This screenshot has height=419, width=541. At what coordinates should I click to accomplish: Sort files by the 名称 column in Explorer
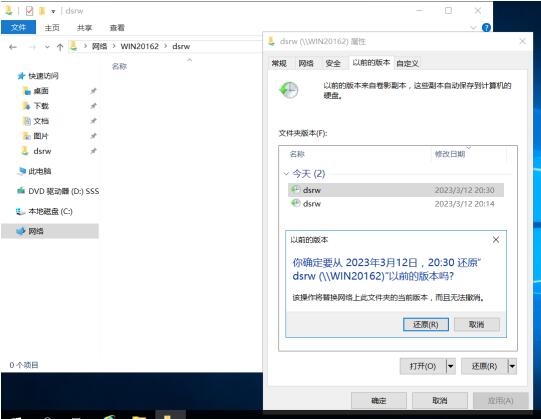[x=119, y=66]
